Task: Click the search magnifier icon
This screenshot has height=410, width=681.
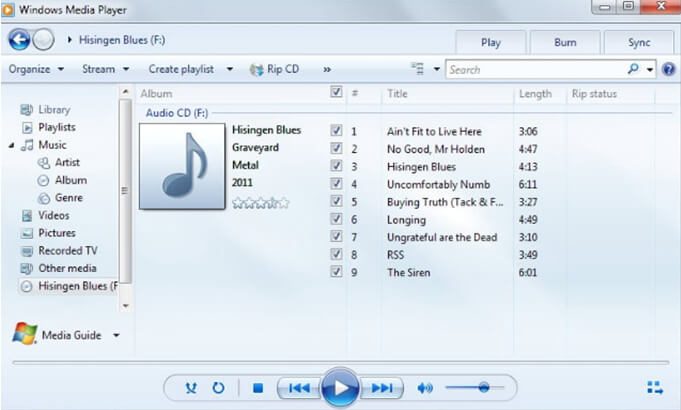Action: pyautogui.click(x=633, y=69)
